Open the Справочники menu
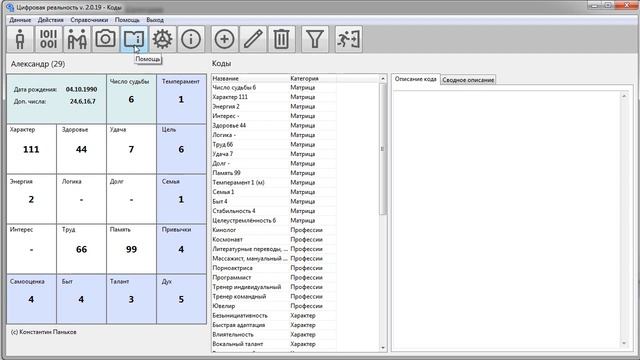 [x=89, y=20]
